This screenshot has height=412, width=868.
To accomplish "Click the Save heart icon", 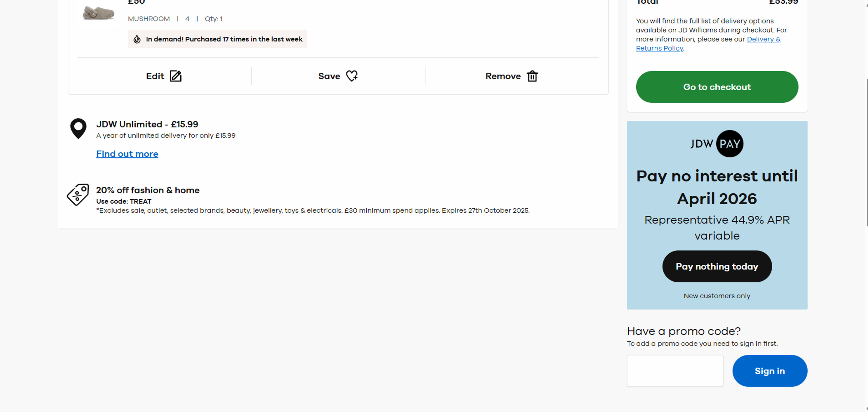I will [x=352, y=76].
